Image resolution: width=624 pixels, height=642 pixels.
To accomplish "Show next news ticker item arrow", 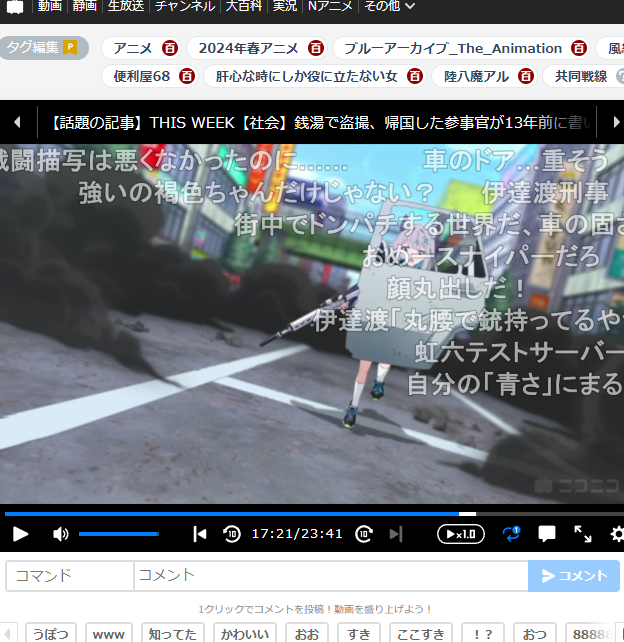I will (x=616, y=122).
